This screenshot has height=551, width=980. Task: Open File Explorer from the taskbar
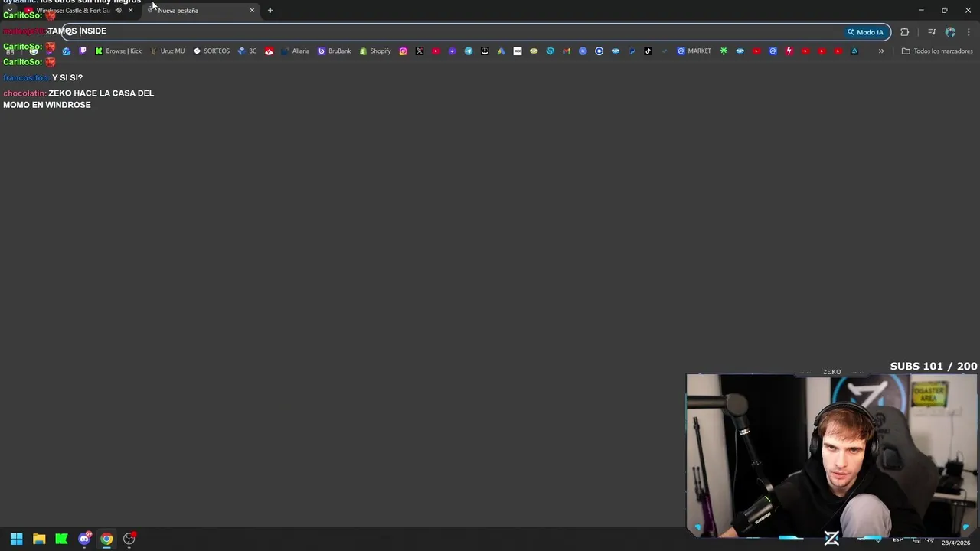click(39, 539)
